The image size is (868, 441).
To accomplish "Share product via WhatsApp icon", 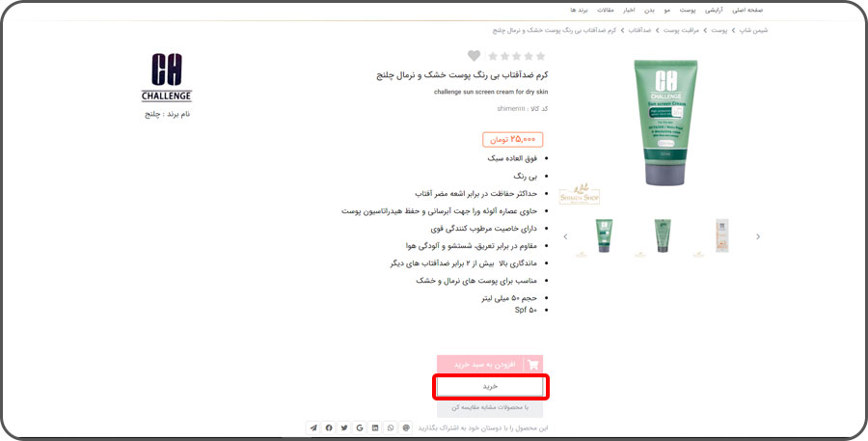I will click(x=391, y=427).
